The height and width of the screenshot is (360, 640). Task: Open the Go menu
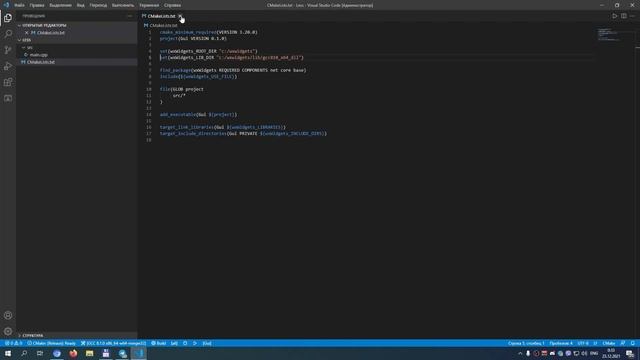(x=98, y=5)
